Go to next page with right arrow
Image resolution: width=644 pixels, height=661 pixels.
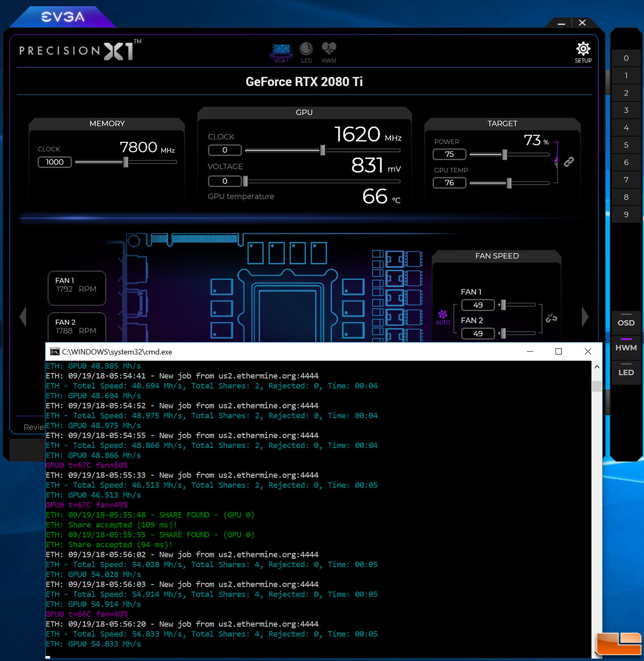585,317
